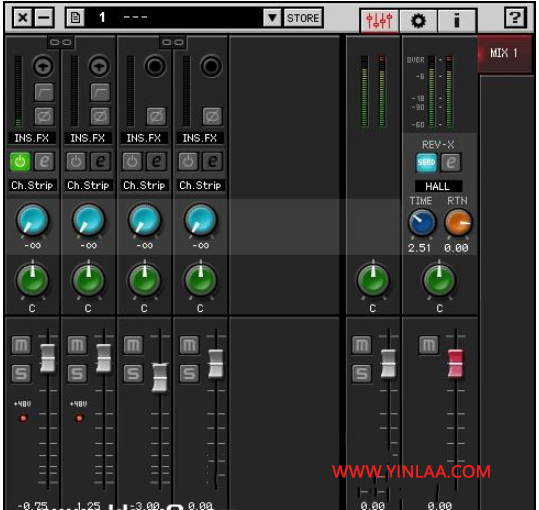Image resolution: width=539 pixels, height=510 pixels.
Task: Toggle stereo link for channels 1 and 2
Action: 60,42
